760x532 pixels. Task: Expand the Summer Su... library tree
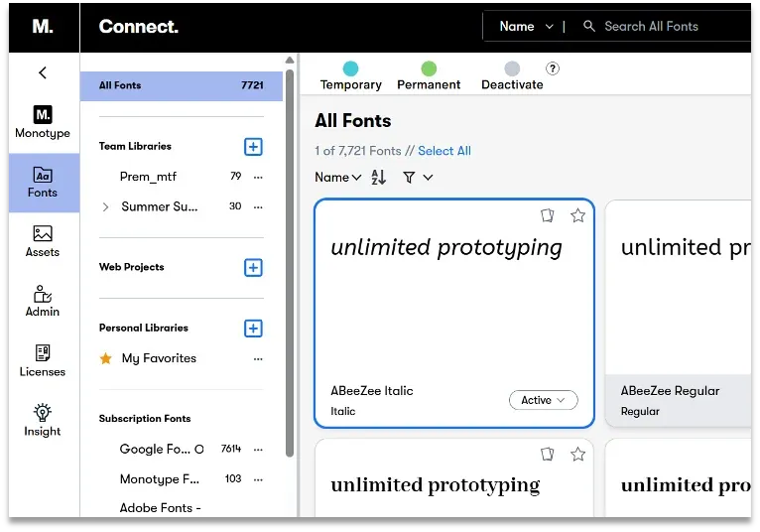click(x=105, y=207)
